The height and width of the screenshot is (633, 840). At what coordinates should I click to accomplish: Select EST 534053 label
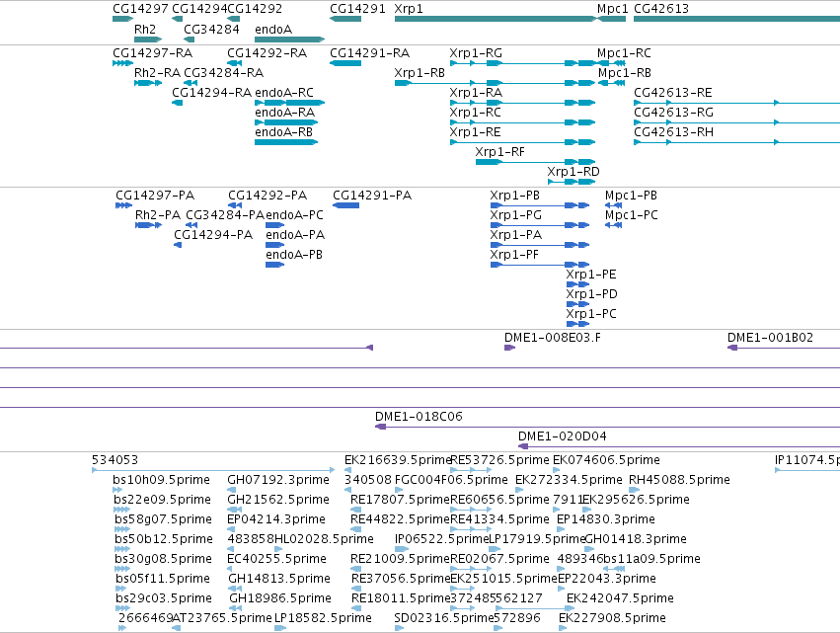tap(115, 460)
